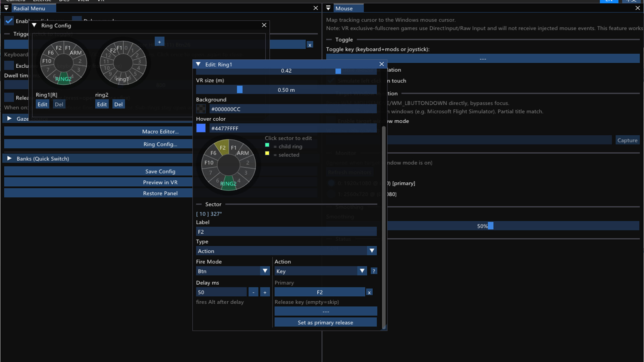Click the Label field containing F2

pos(286,232)
